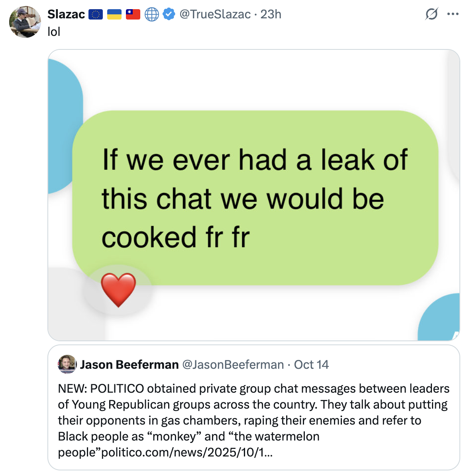The height and width of the screenshot is (476, 471).
Task: Click the European Union flag emoji
Action: [96, 15]
